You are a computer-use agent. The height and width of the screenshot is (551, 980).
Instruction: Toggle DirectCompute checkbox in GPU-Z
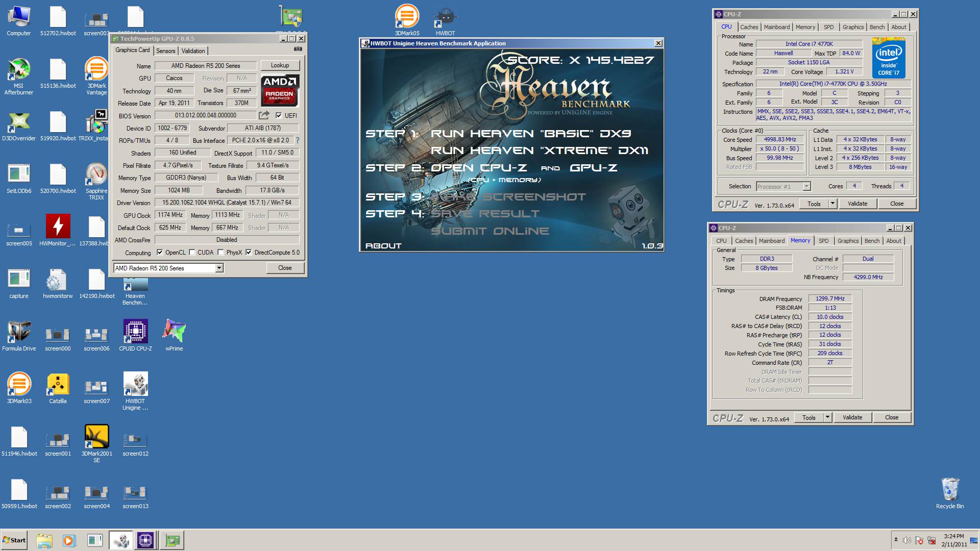249,253
